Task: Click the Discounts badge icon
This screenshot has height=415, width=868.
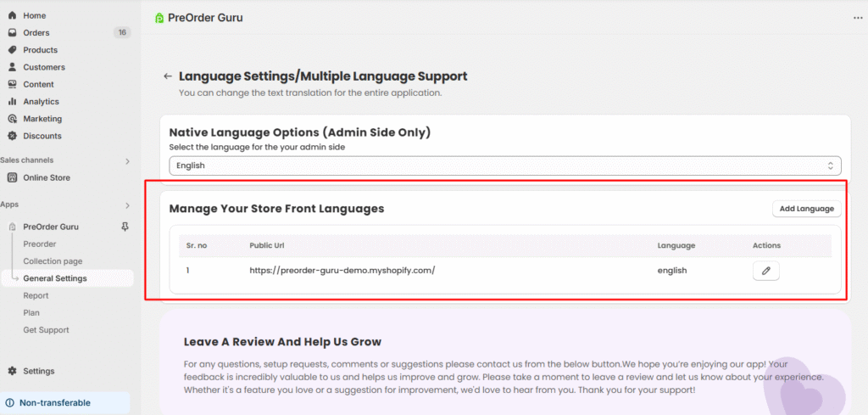Action: pos(13,136)
